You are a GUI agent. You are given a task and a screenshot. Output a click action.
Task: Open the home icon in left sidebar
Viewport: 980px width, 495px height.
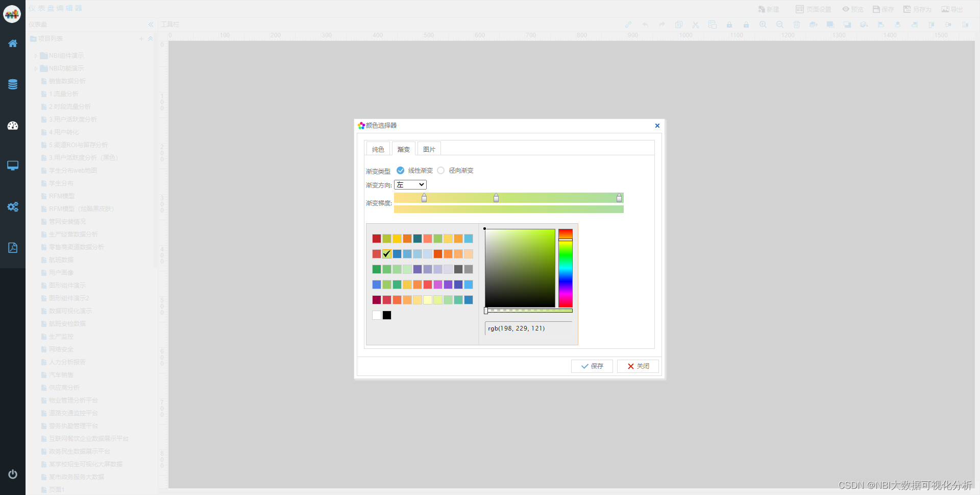[13, 43]
